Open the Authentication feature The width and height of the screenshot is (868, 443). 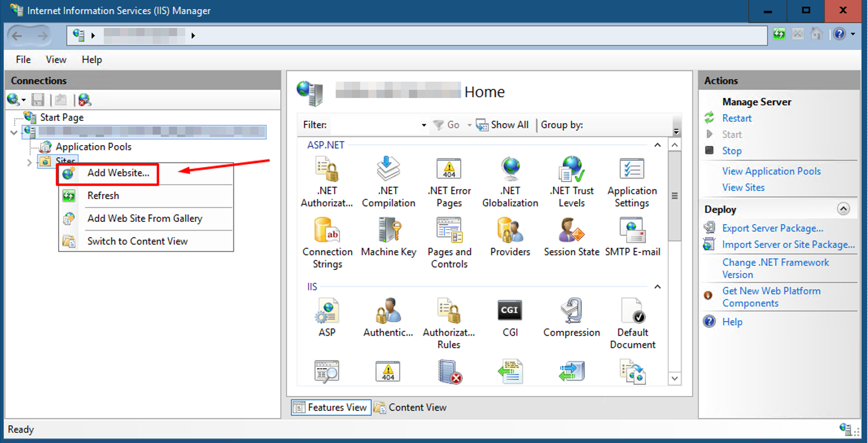click(x=388, y=318)
